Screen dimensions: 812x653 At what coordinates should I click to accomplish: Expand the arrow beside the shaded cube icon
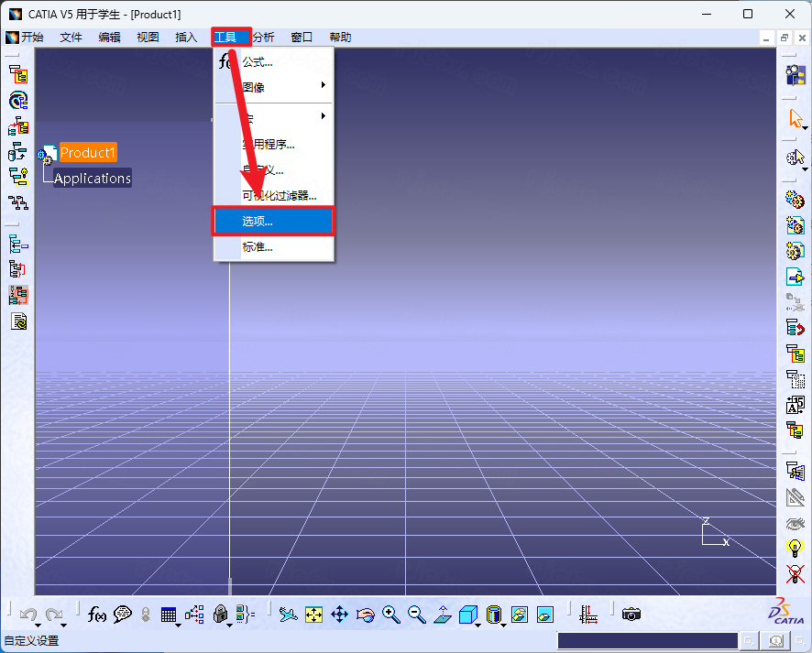(x=477, y=626)
